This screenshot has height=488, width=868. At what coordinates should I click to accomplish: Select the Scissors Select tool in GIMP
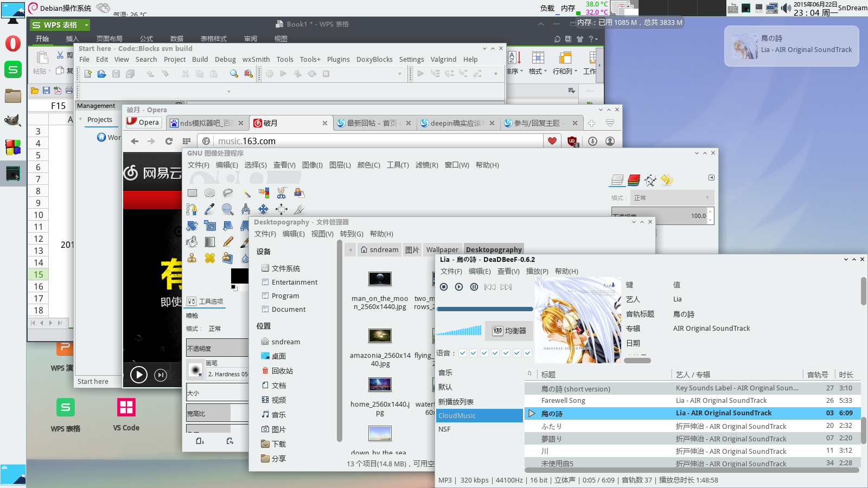pyautogui.click(x=282, y=193)
